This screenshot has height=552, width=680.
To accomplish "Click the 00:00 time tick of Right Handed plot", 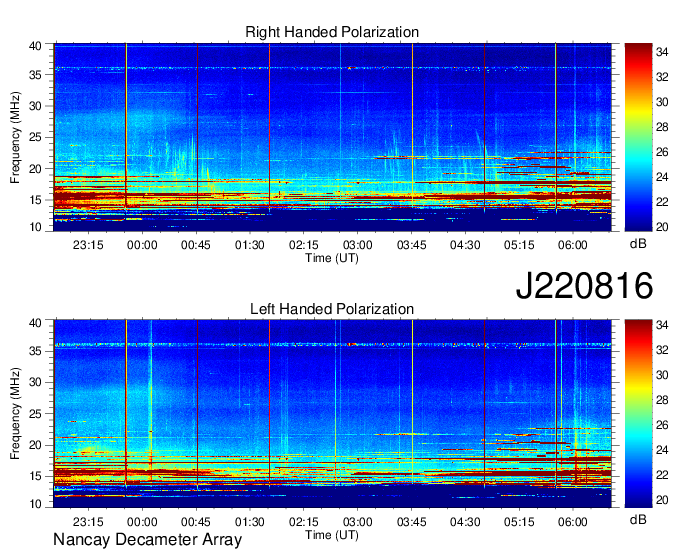I will pyautogui.click(x=142, y=245).
